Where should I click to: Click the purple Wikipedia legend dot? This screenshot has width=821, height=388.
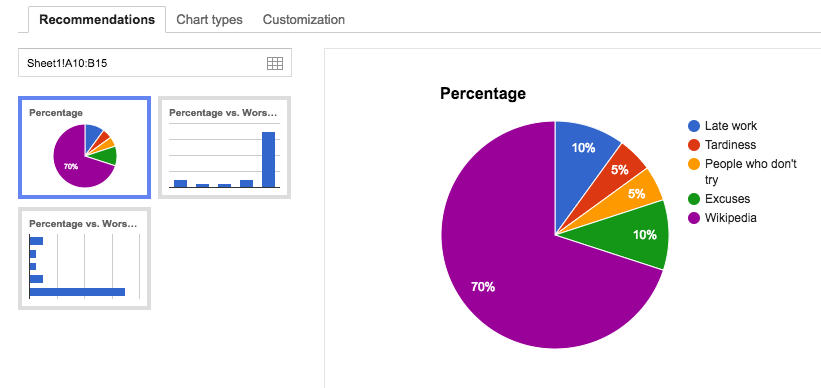pyautogui.click(x=693, y=218)
